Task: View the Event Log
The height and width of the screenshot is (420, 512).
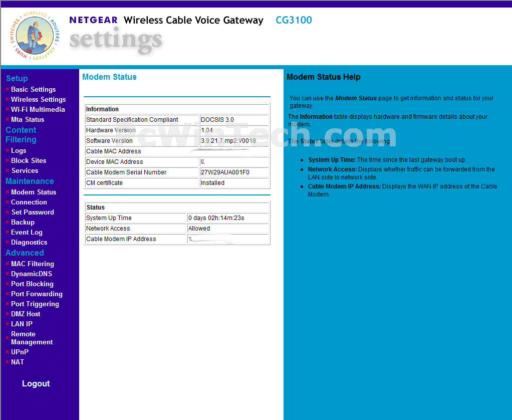Action: 27,233
